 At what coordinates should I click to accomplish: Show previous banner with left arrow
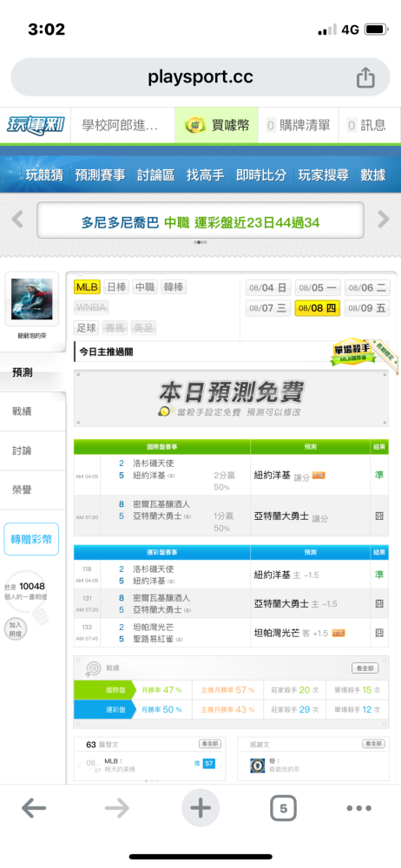click(17, 220)
